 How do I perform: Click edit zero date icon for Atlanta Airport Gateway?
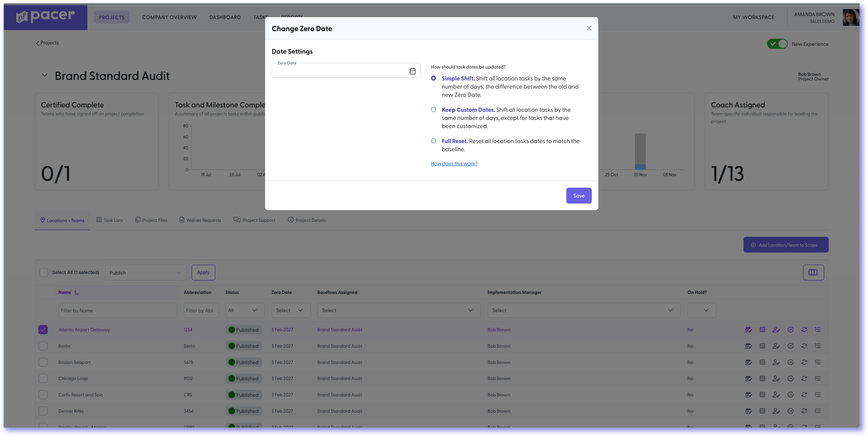point(748,330)
